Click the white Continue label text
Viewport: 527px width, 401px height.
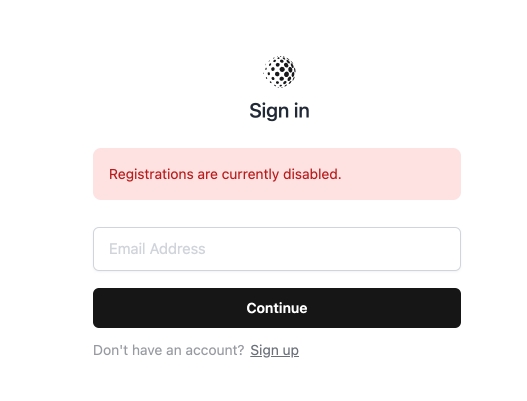(277, 308)
